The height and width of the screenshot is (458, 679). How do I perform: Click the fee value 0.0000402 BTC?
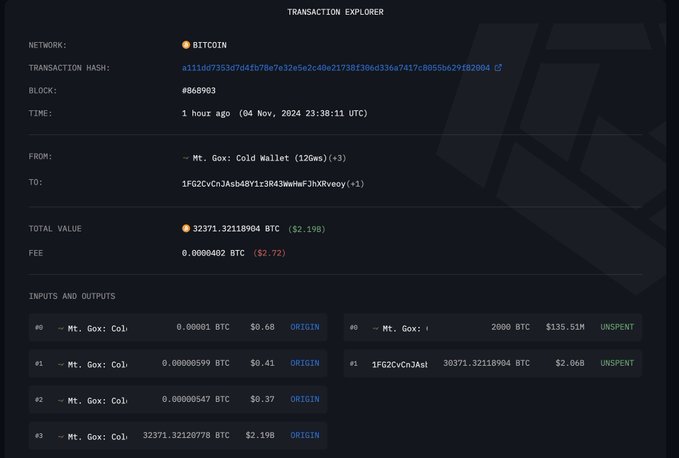(213, 253)
